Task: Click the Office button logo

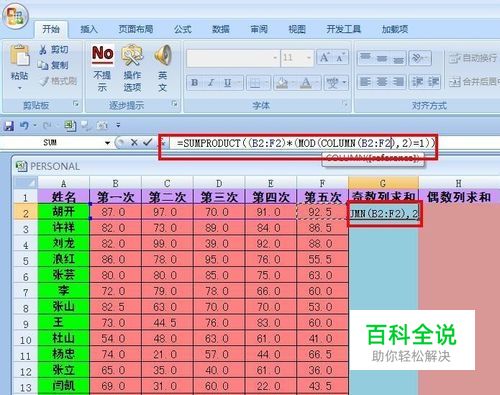Action: click(15, 16)
